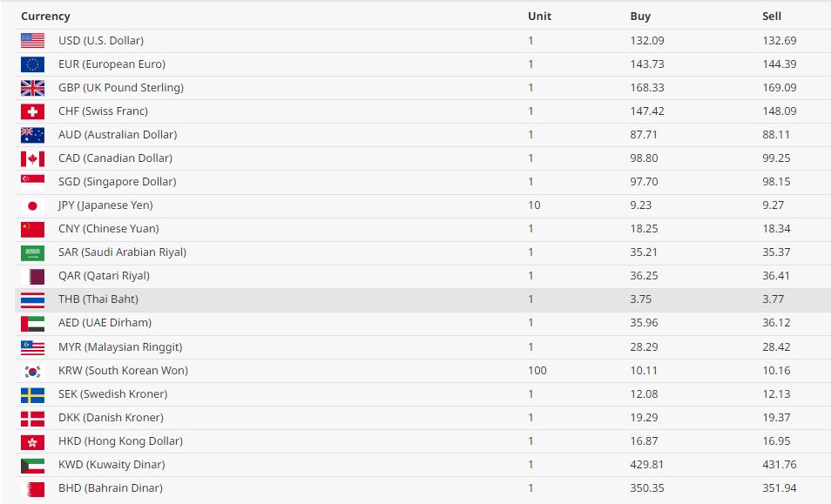Image resolution: width=831 pixels, height=504 pixels.
Task: Select the UK flag icon
Action: [32, 88]
